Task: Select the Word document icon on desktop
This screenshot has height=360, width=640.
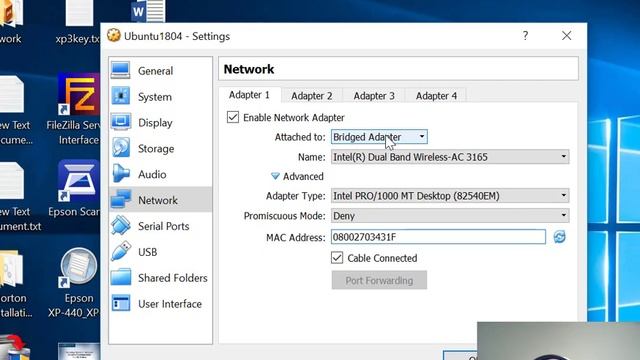Action: (x=148, y=11)
